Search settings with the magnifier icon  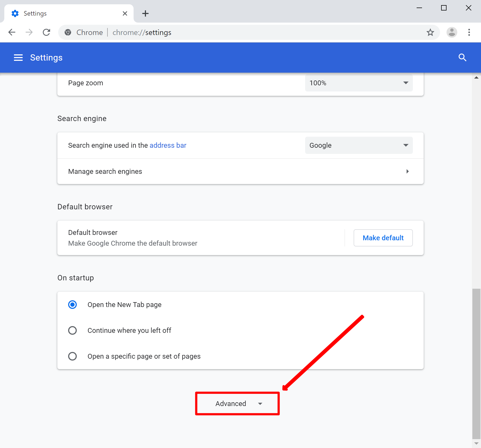click(462, 57)
